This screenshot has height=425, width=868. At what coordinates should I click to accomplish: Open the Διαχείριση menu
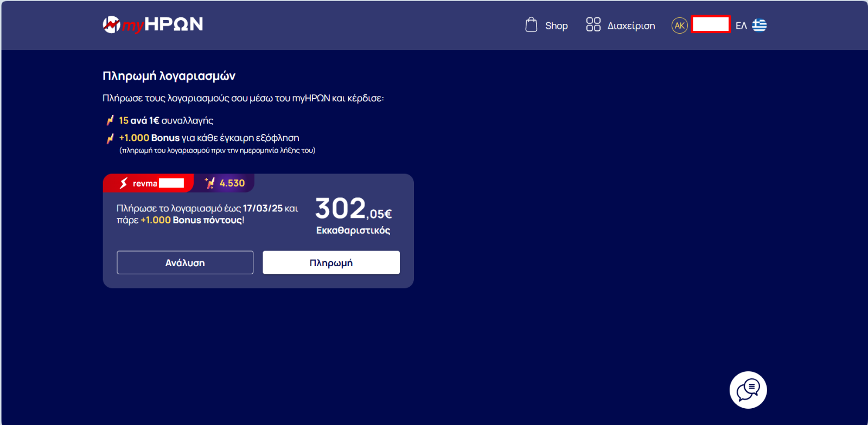click(631, 25)
